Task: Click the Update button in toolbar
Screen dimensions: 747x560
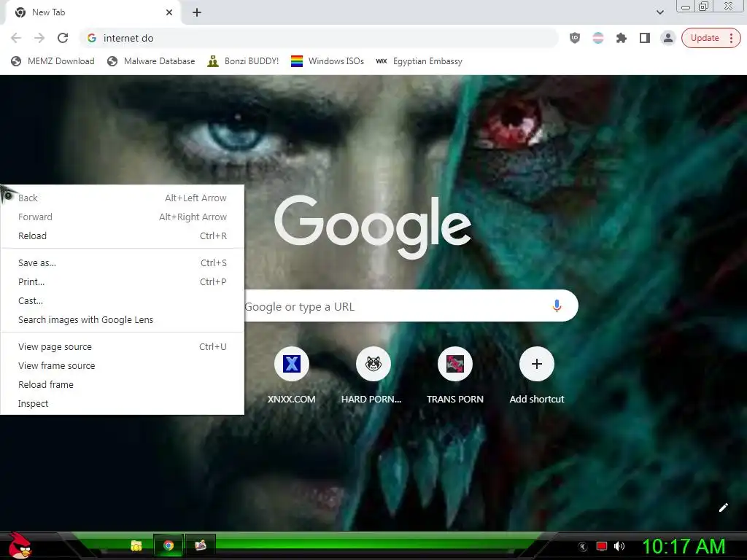Action: coord(705,38)
